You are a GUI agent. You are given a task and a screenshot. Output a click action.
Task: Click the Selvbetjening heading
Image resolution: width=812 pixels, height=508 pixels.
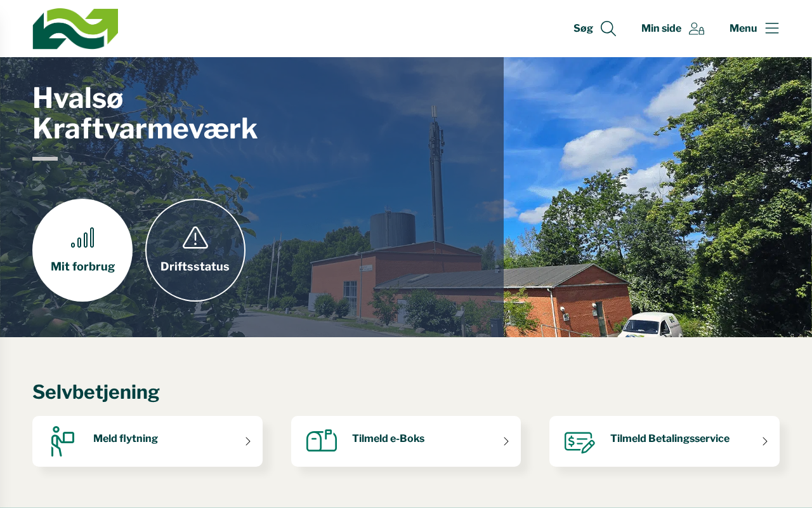click(96, 392)
